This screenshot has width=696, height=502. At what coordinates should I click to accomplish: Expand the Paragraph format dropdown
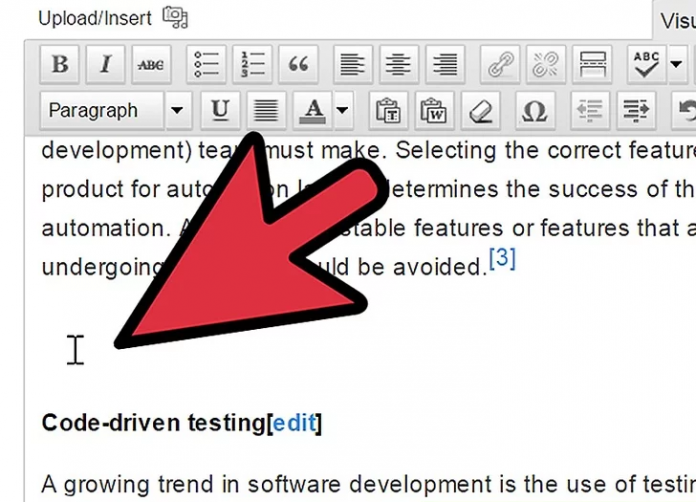177,110
